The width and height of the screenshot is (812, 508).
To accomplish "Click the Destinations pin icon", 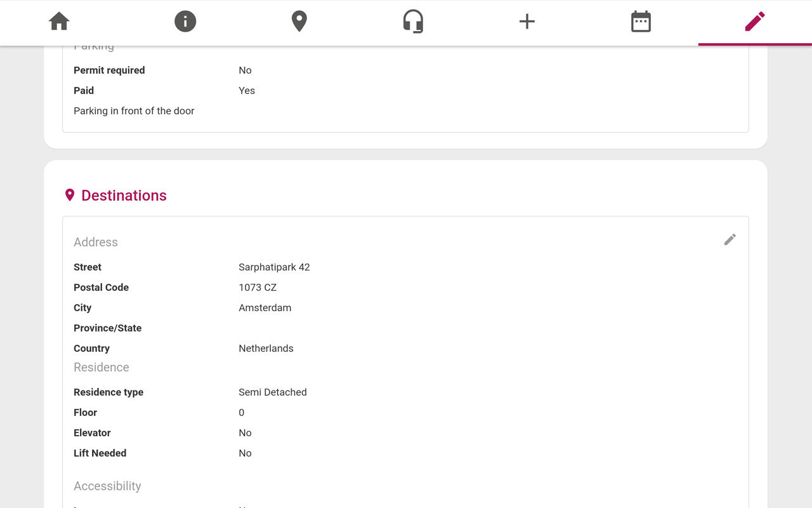I will (70, 196).
